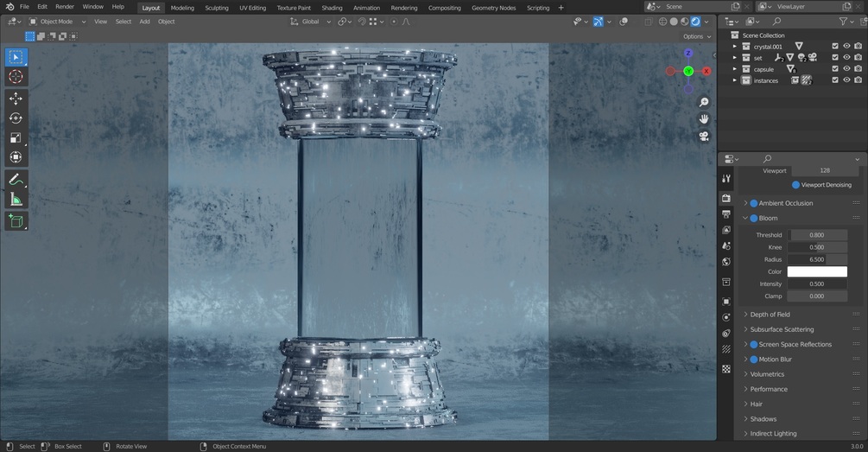Toggle the camera view icon
This screenshot has width=868, height=452.
[x=704, y=137]
